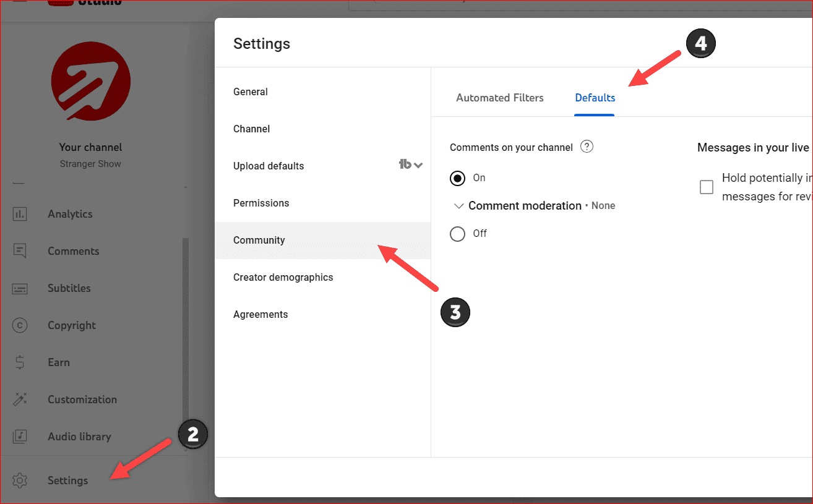Click the Customization magic wand icon
The image size is (813, 504).
pos(20,399)
